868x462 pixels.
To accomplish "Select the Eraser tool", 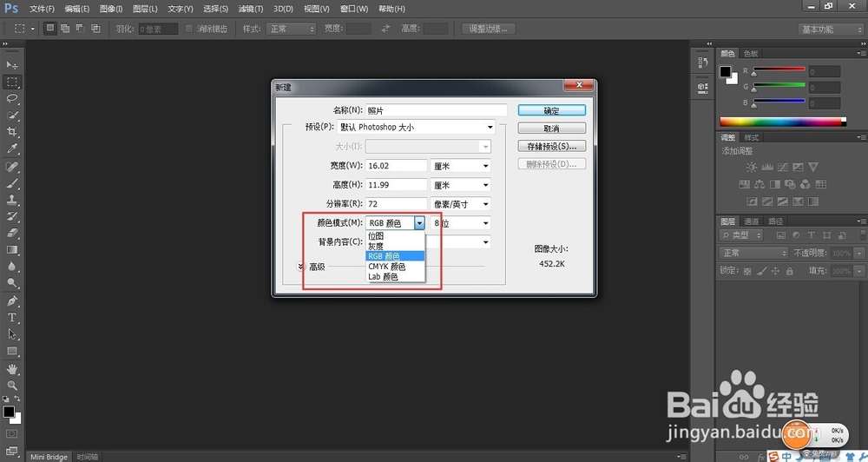I will click(11, 233).
